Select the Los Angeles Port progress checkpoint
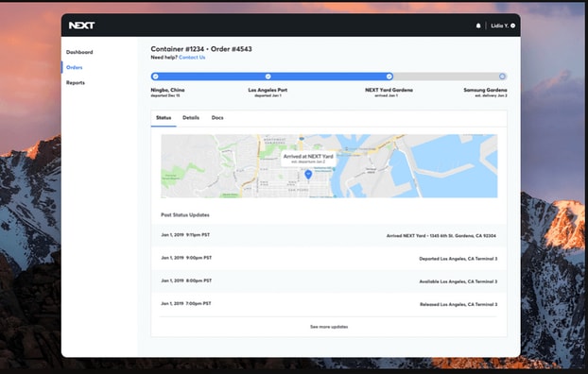 pos(268,76)
